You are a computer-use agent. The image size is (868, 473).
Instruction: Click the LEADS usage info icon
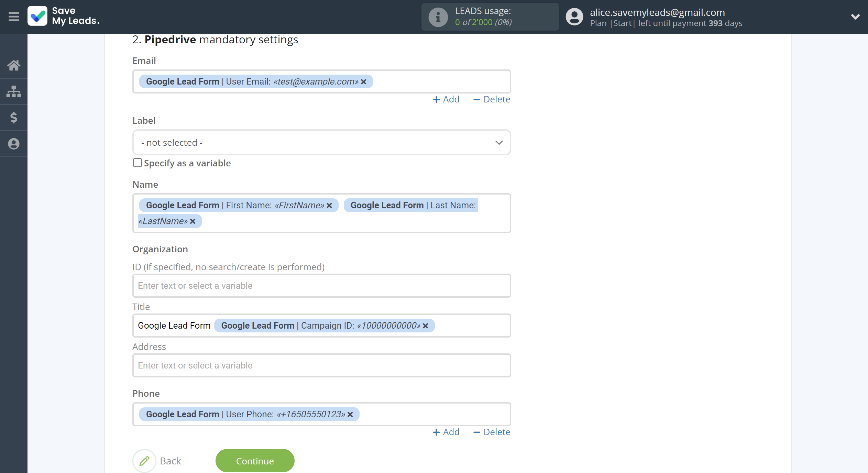[x=438, y=17]
